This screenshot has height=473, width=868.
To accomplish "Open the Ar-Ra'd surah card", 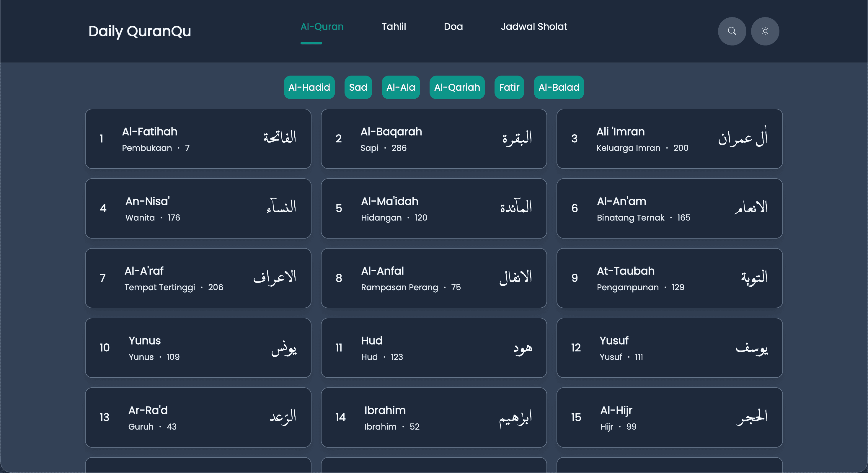I will (x=198, y=418).
